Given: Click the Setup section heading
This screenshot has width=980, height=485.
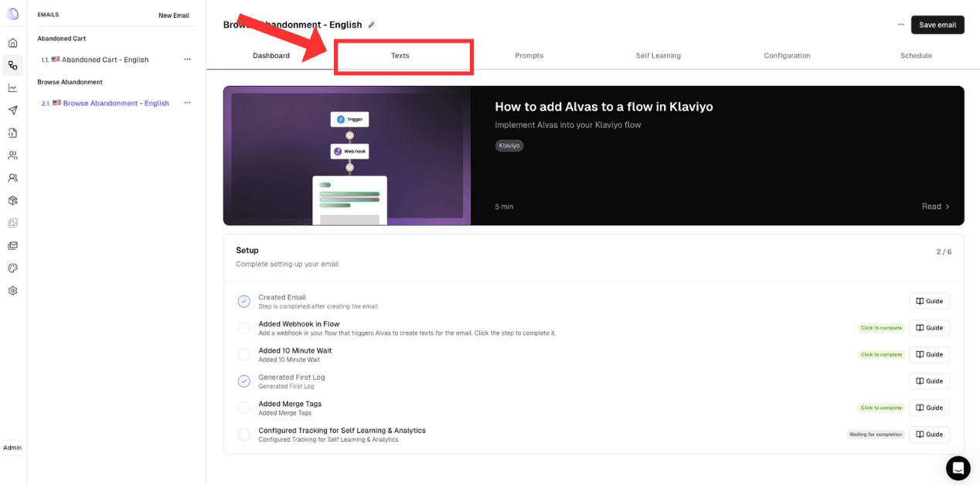Looking at the screenshot, I should 247,251.
